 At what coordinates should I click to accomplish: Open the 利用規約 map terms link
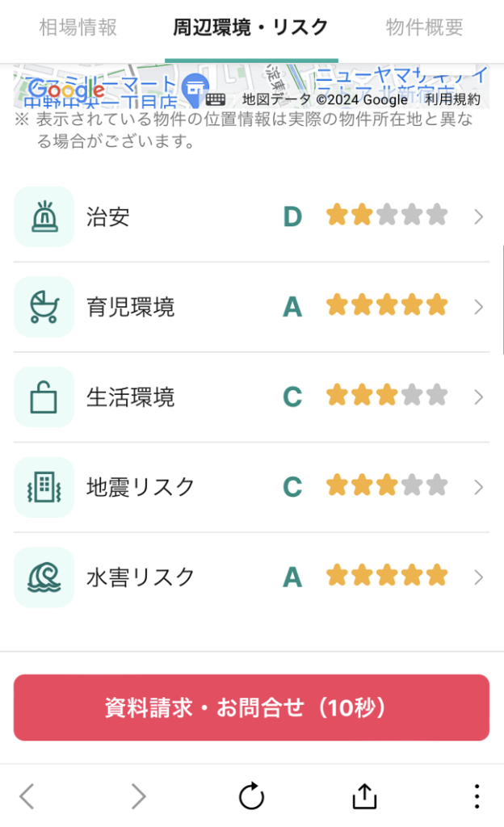coord(452,99)
